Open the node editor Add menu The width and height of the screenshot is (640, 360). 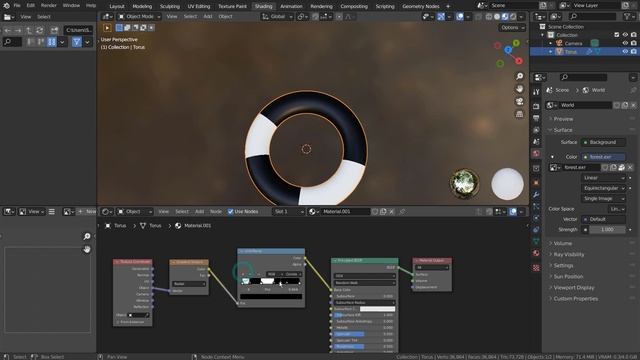click(199, 211)
